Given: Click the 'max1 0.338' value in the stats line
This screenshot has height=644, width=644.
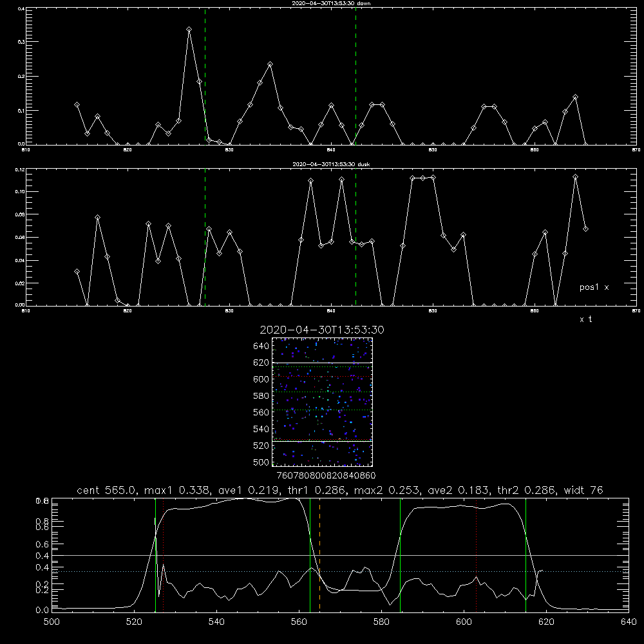Looking at the screenshot, I should 176,490.
